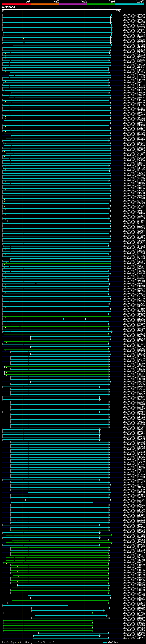The image size is (146, 644).
Task: Select the UniRef100_P04714 label
Action: point(134,191)
